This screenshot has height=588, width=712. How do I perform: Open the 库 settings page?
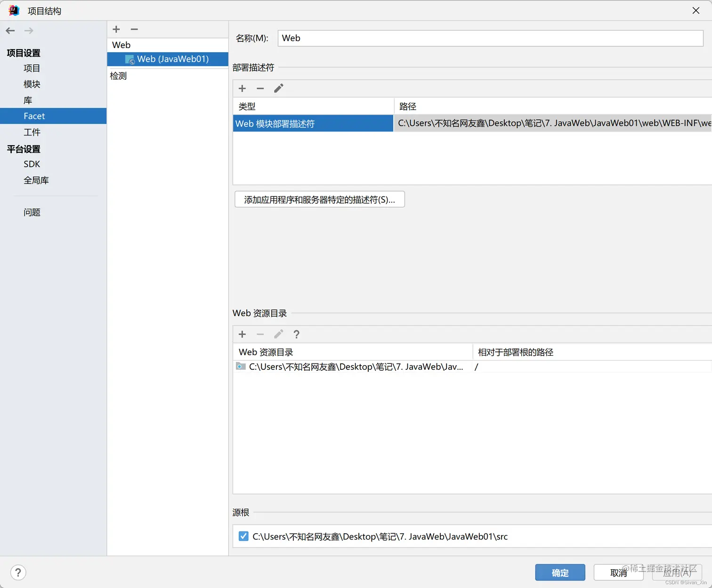(28, 100)
